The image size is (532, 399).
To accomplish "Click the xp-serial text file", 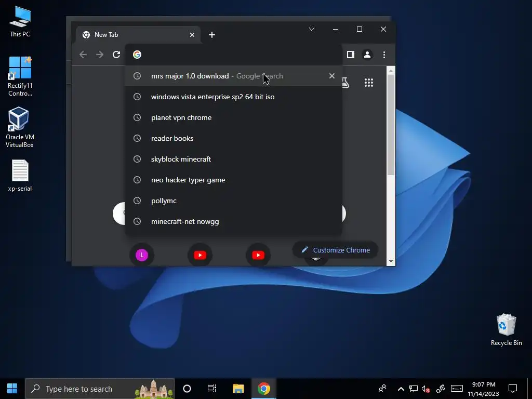I will [x=20, y=176].
